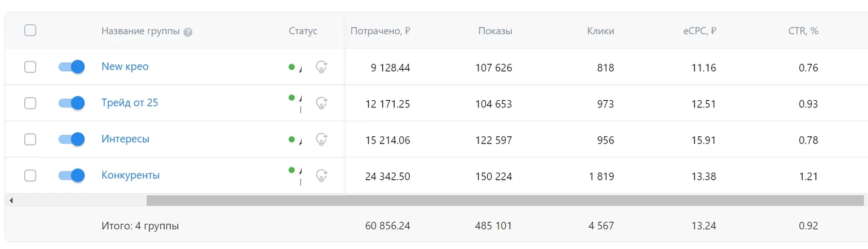The width and height of the screenshot is (868, 249).
Task: Sort by the Клики column header
Action: [600, 31]
